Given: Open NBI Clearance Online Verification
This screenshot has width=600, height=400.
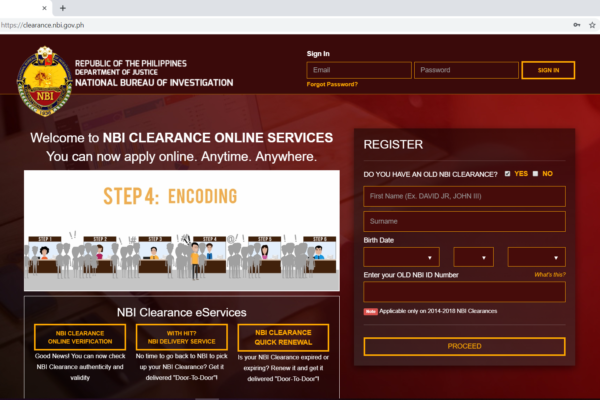Looking at the screenshot, I should coord(80,337).
